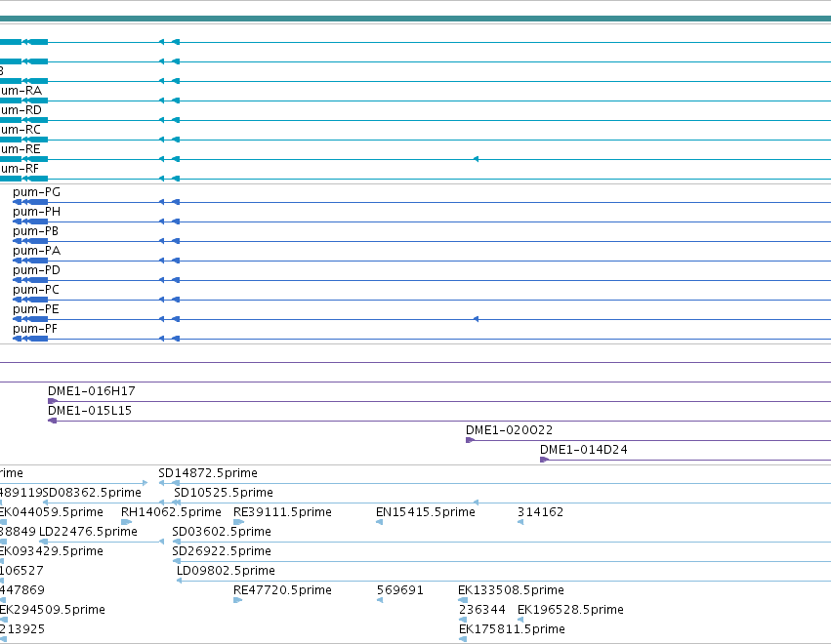
Task: Select the pum-PD transcript label
Action: click(x=36, y=270)
